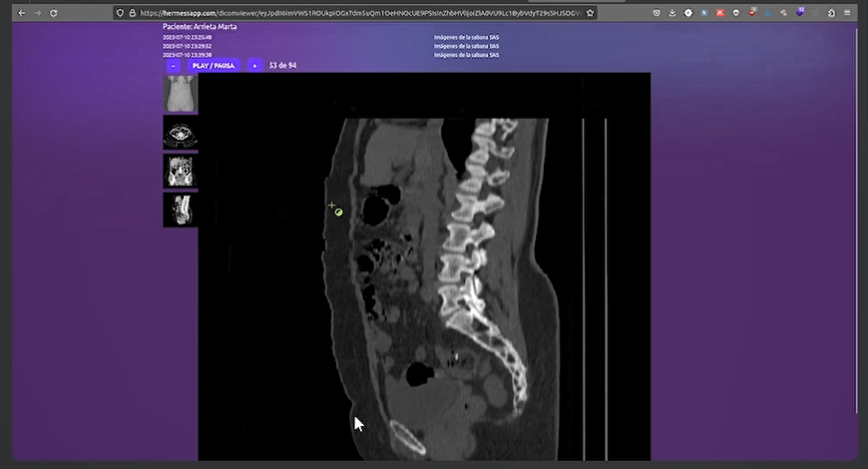Click the purple badge extension icon
This screenshot has height=469, width=868.
click(x=800, y=13)
